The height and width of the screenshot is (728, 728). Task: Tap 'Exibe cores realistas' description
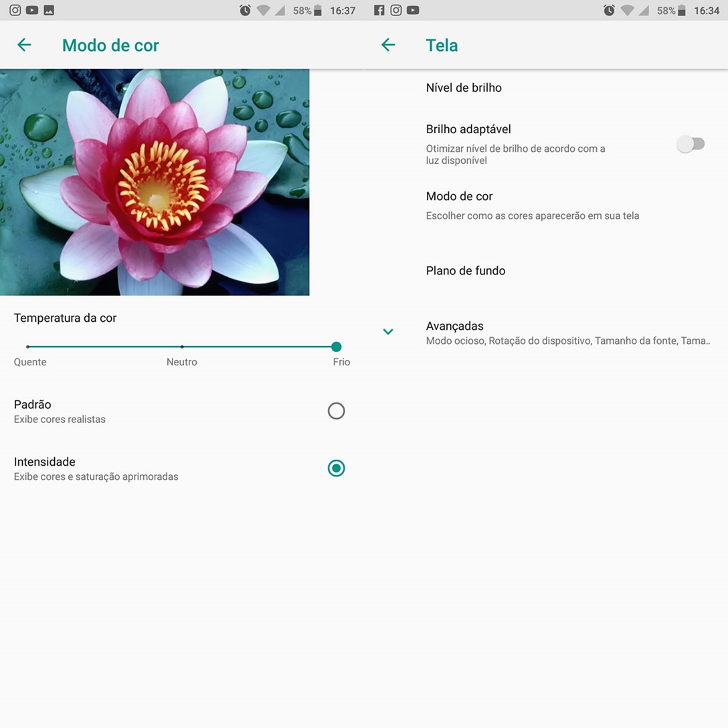coord(60,420)
